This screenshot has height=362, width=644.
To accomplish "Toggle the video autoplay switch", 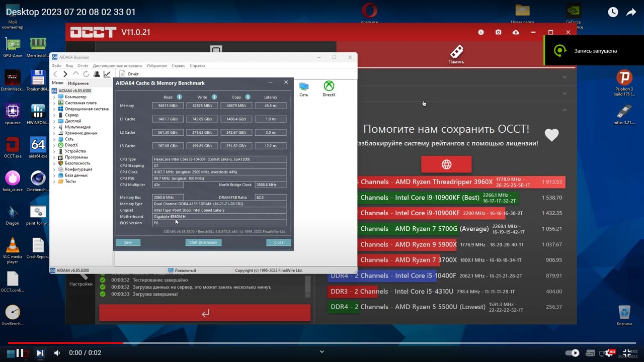I will (572, 353).
